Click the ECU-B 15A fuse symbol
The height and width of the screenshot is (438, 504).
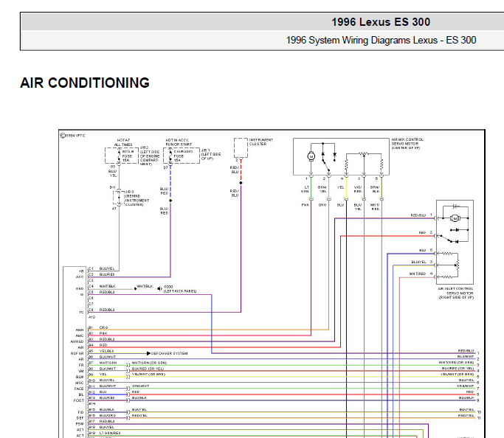click(x=119, y=156)
